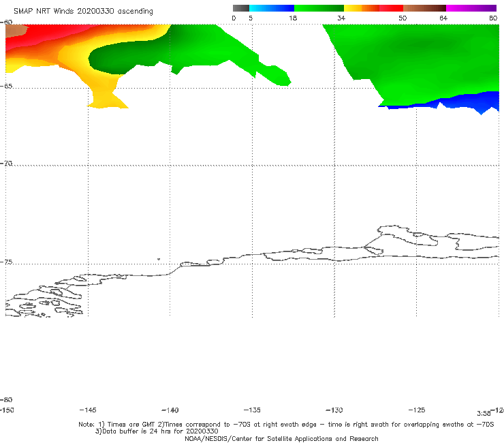Click the color bar label '64'
The height and width of the screenshot is (443, 504).
(x=443, y=18)
